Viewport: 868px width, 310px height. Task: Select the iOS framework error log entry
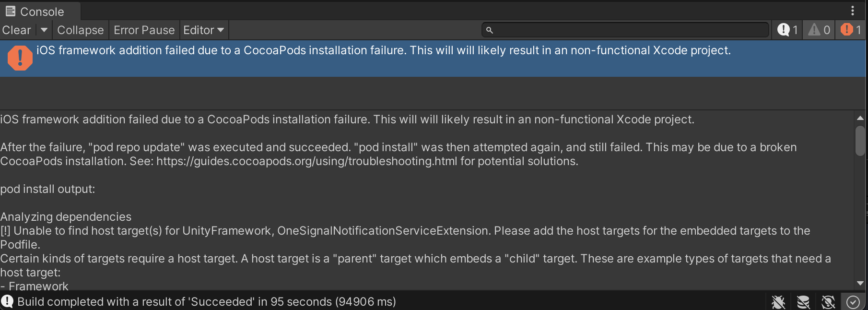pyautogui.click(x=433, y=58)
